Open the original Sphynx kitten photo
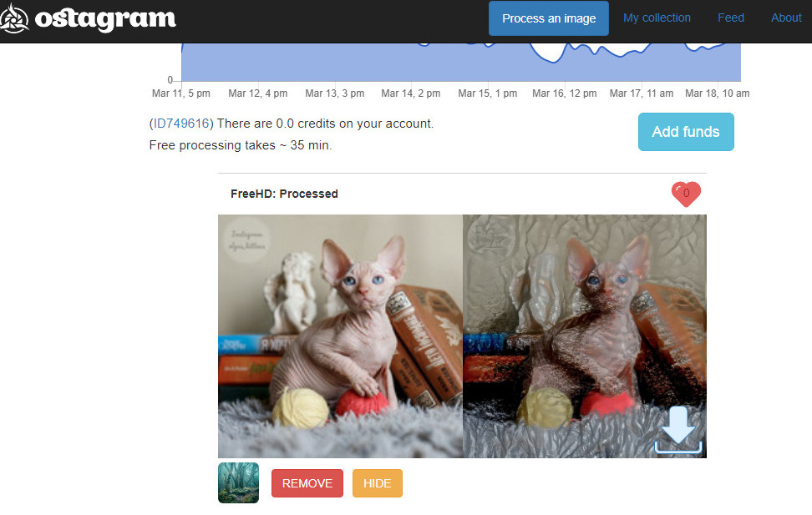812x515 pixels. 340,336
